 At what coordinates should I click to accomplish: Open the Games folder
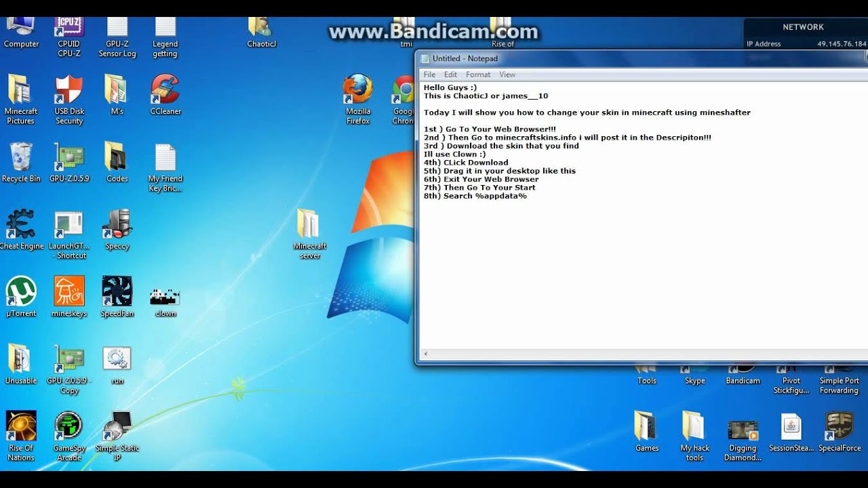[646, 431]
